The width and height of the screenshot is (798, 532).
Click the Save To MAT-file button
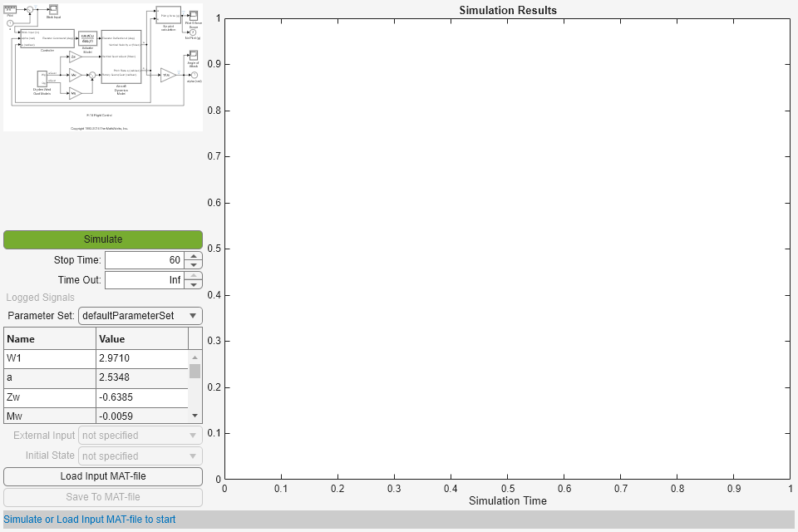tap(103, 497)
